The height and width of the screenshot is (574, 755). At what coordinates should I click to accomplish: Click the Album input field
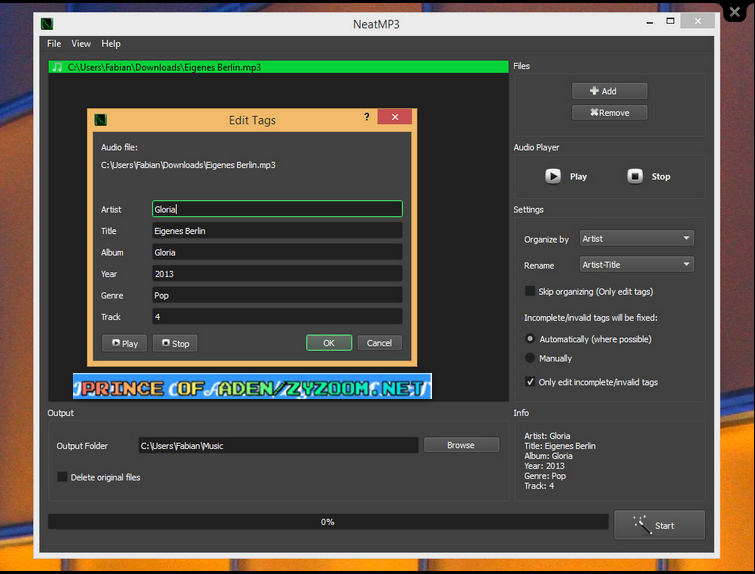277,252
